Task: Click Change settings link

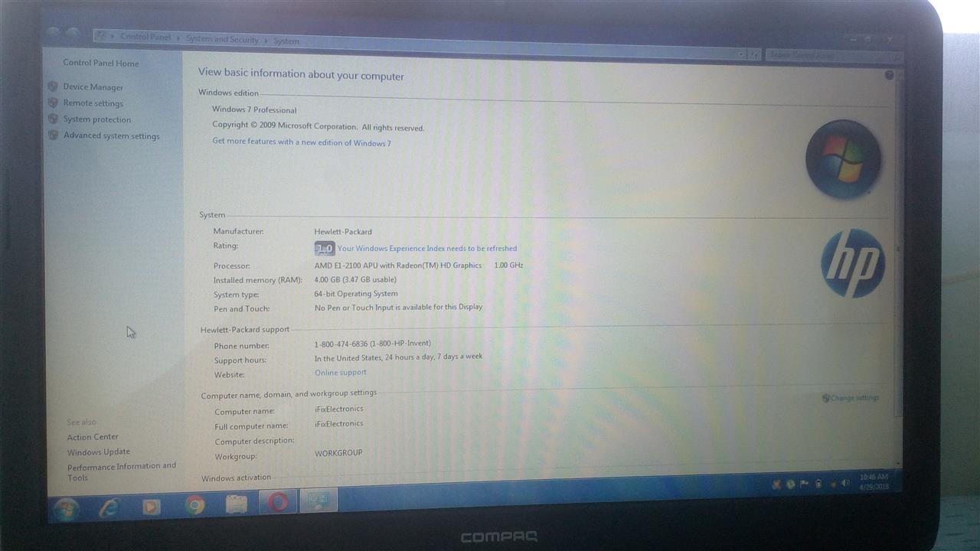Action: tap(855, 398)
